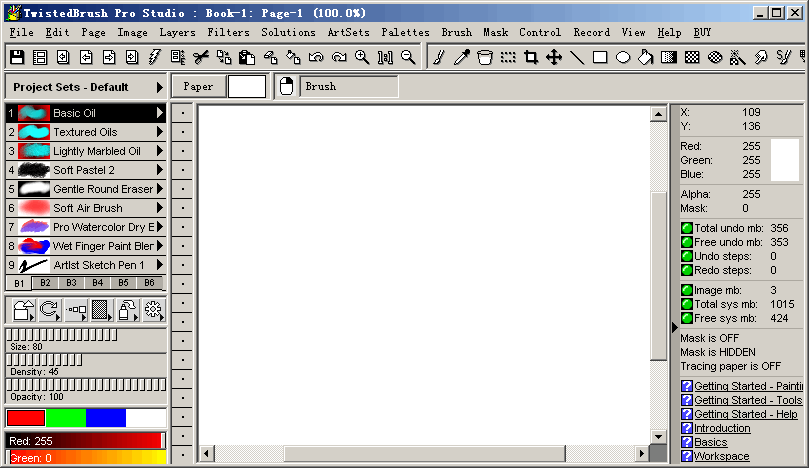The image size is (809, 468).
Task: Collapse the info panel side arrow
Action: pyautogui.click(x=674, y=327)
